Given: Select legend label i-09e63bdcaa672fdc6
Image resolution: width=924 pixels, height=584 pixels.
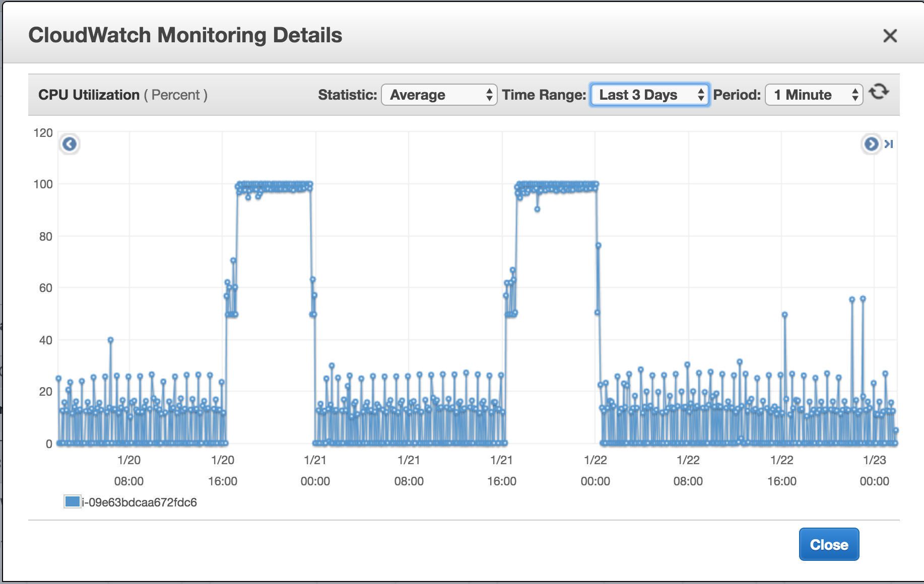Looking at the screenshot, I should tap(140, 502).
